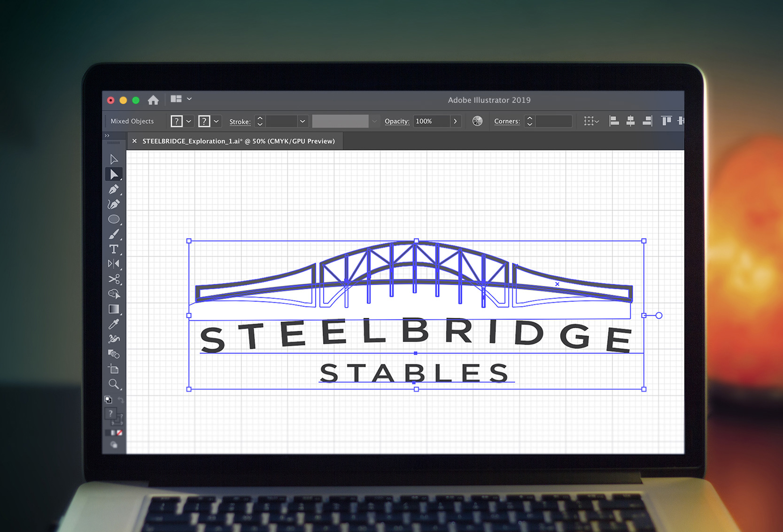The width and height of the screenshot is (783, 532).
Task: Select the Scissors tool
Action: point(114,279)
